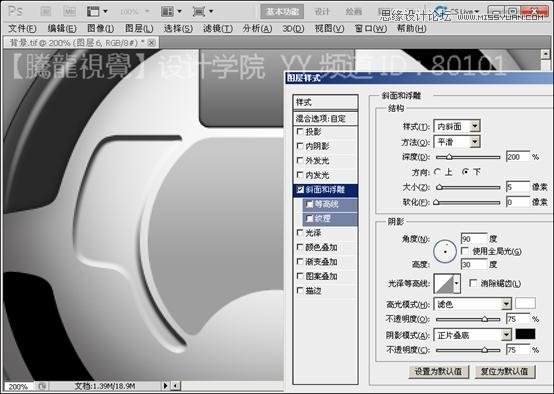Open the 阴影模式 正片叠底 dropdown
This screenshot has width=554, height=394.
pyautogui.click(x=472, y=335)
